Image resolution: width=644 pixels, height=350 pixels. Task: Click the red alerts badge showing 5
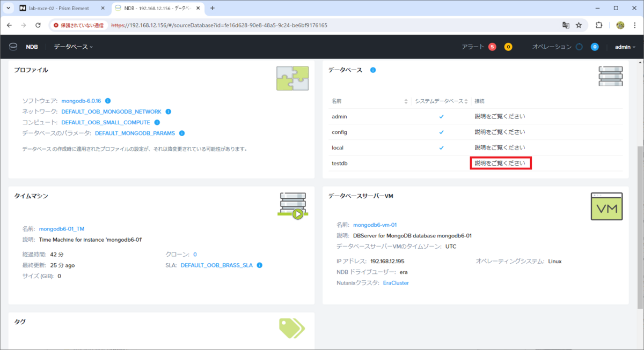[x=492, y=47]
